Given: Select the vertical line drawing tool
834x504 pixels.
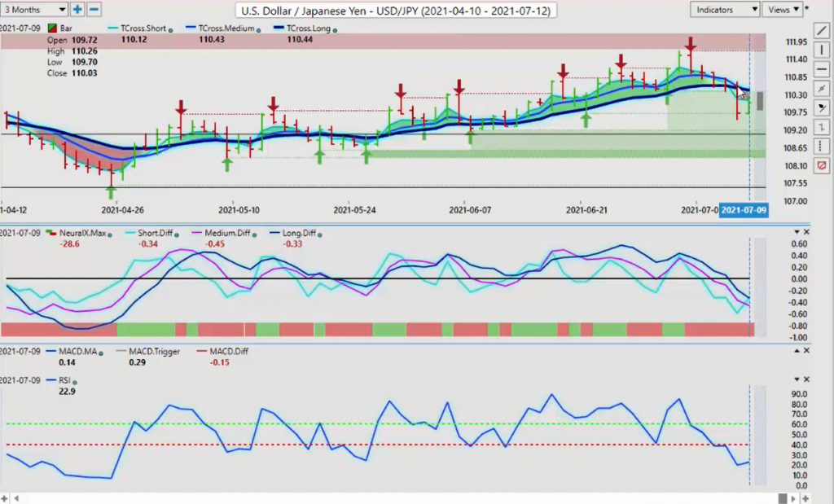Looking at the screenshot, I should [822, 50].
